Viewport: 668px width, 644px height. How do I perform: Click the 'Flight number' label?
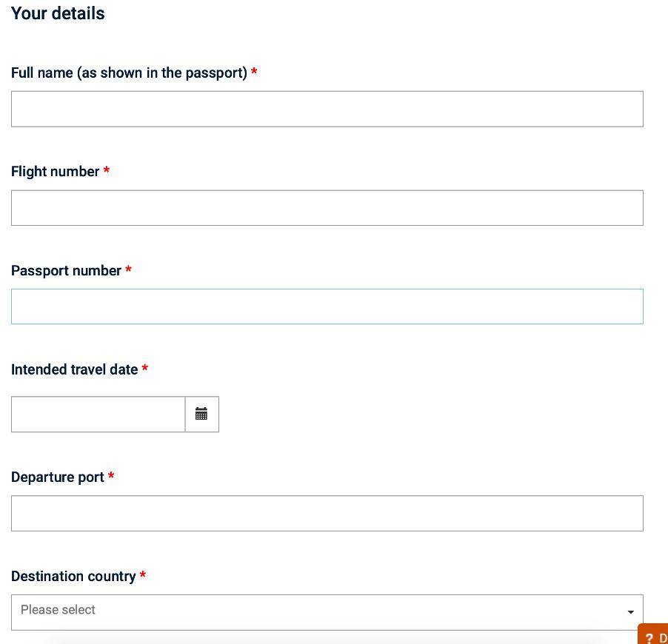[56, 172]
